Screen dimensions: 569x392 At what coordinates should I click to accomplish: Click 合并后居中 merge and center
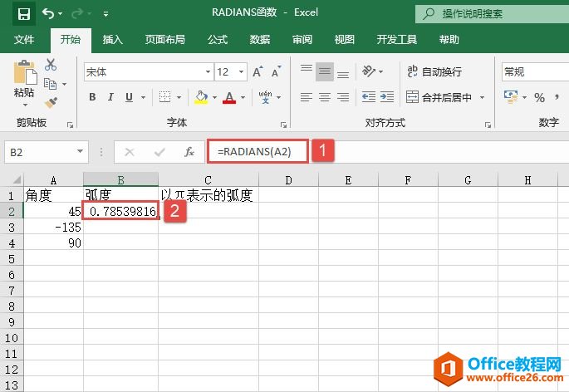pos(439,97)
